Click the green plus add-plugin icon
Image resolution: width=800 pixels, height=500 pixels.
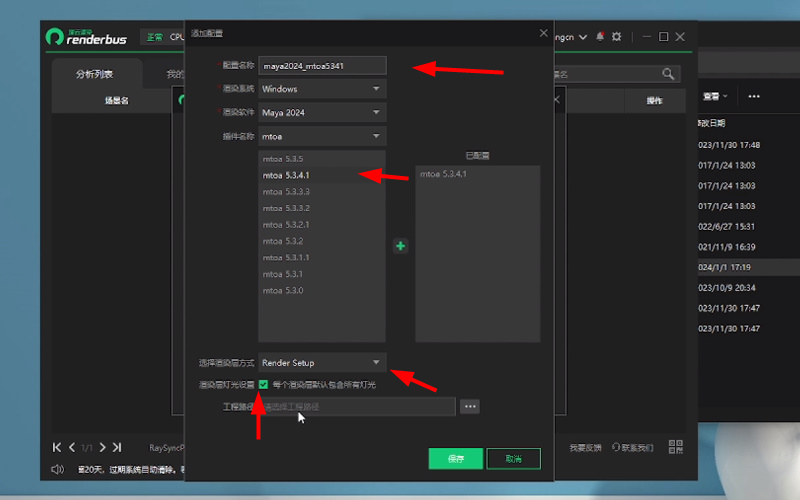pos(401,246)
